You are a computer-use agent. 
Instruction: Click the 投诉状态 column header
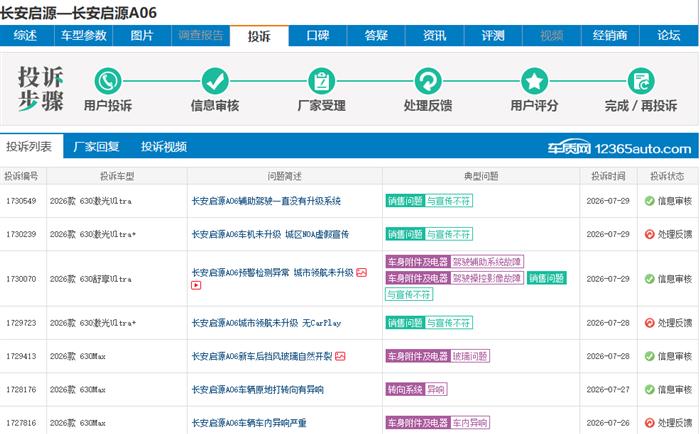click(x=667, y=176)
